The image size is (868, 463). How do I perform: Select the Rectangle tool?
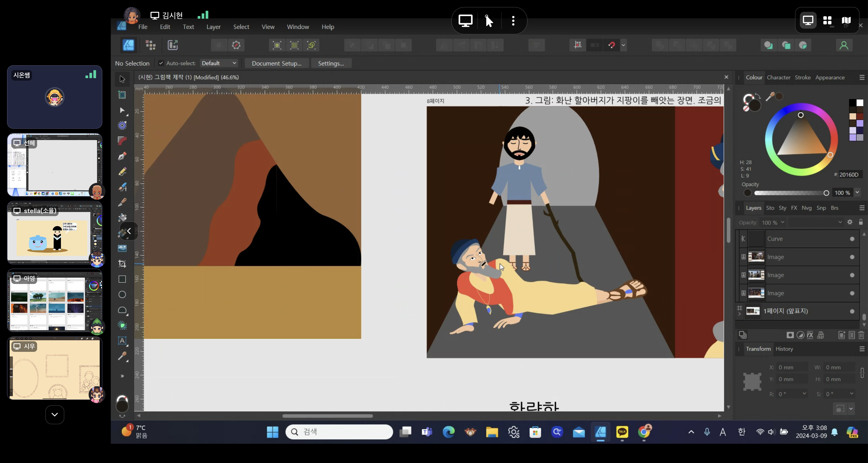[122, 279]
